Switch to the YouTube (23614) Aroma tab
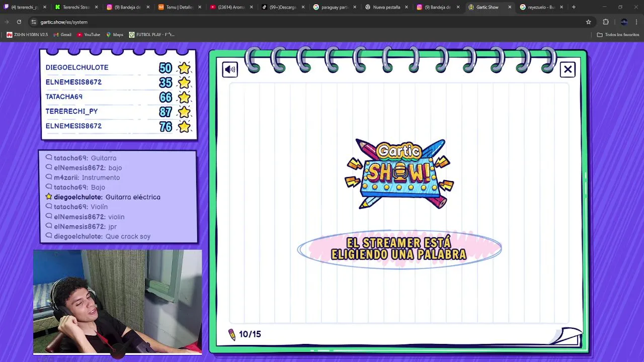The height and width of the screenshot is (362, 644). (x=231, y=7)
